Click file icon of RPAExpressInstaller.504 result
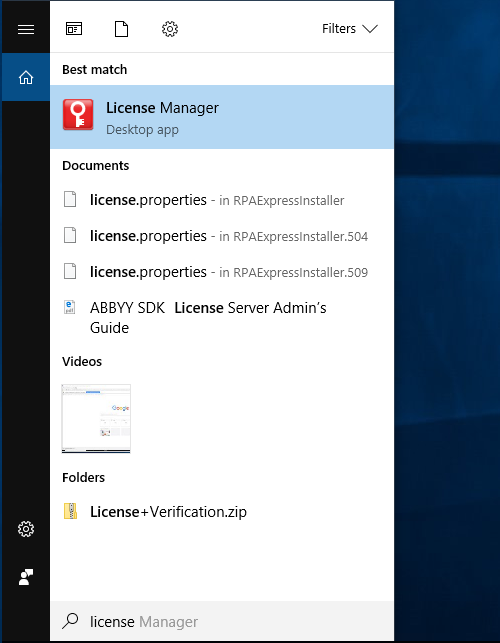The width and height of the screenshot is (500, 643). (x=70, y=235)
